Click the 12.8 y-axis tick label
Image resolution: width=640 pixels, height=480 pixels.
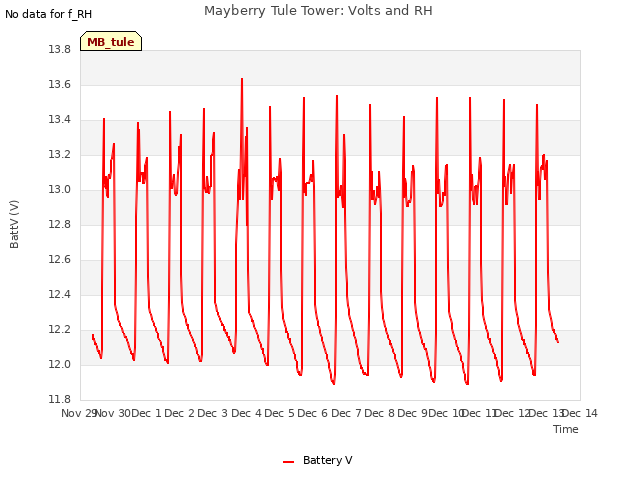60,224
